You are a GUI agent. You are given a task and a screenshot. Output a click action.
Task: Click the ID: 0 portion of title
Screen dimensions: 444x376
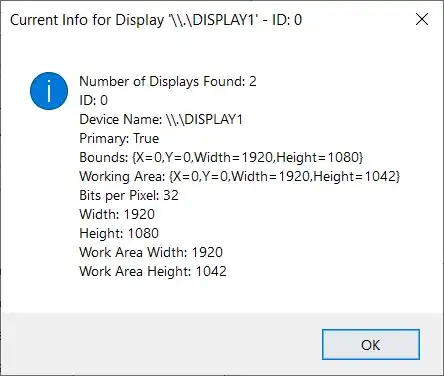click(287, 20)
